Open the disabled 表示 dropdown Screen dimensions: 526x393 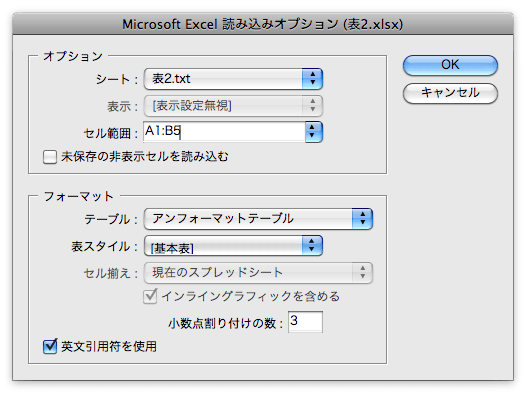(233, 106)
